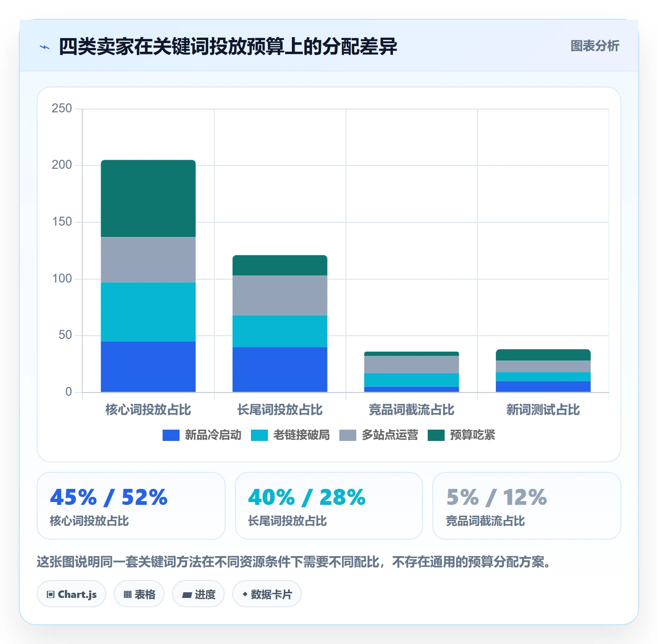
Task: Click the blue segment of the 长尾词投放占比 bar
Action: [x=280, y=369]
